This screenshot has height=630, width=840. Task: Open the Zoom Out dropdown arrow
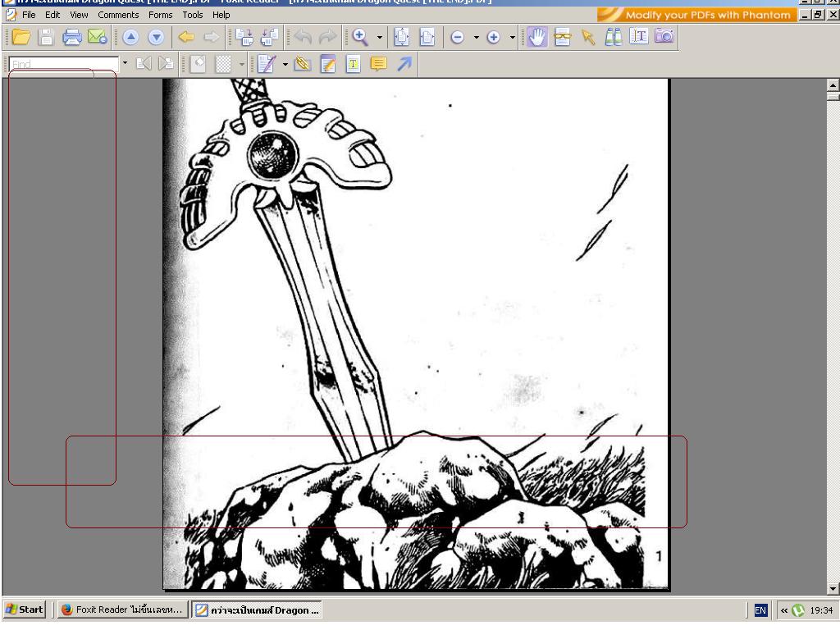coord(477,38)
